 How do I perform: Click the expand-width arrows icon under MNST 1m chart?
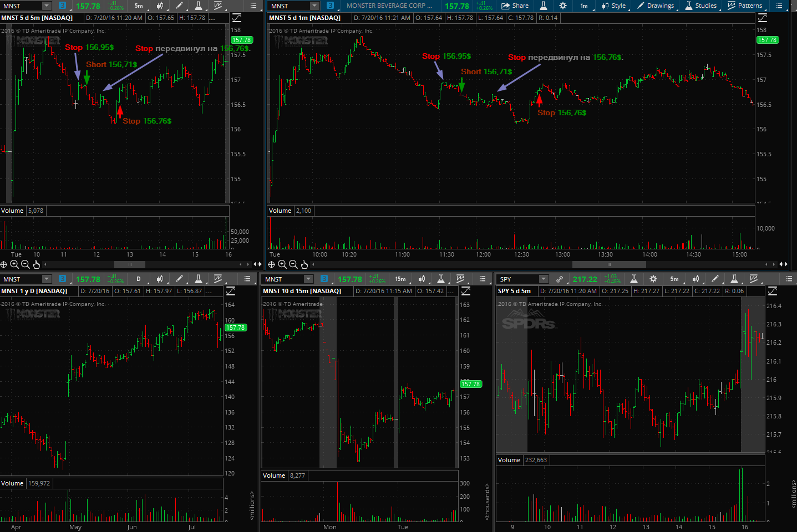point(783,264)
